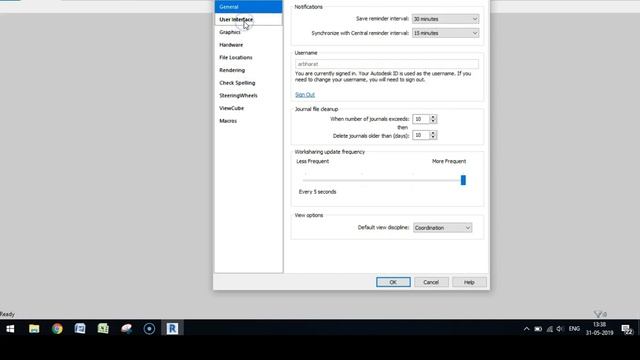Expand the Save reminder interval dropdown
This screenshot has height=360, width=640.
[445, 19]
